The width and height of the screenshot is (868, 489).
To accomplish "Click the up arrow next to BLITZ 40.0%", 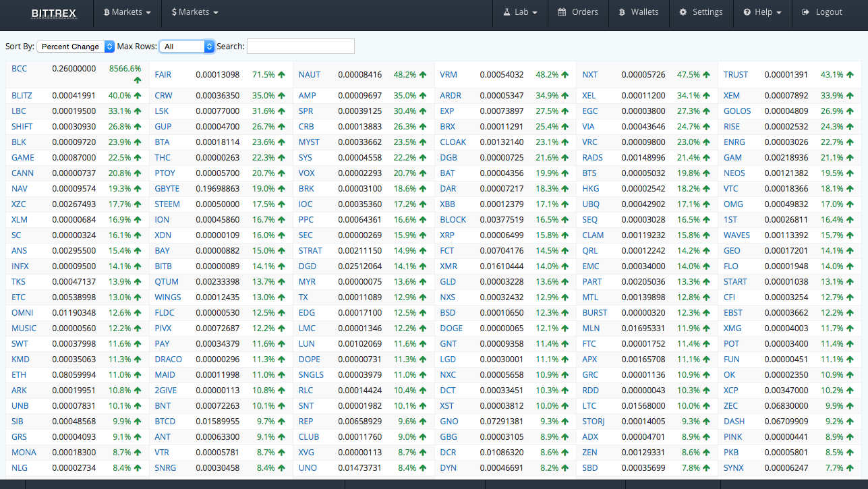I will (x=138, y=96).
